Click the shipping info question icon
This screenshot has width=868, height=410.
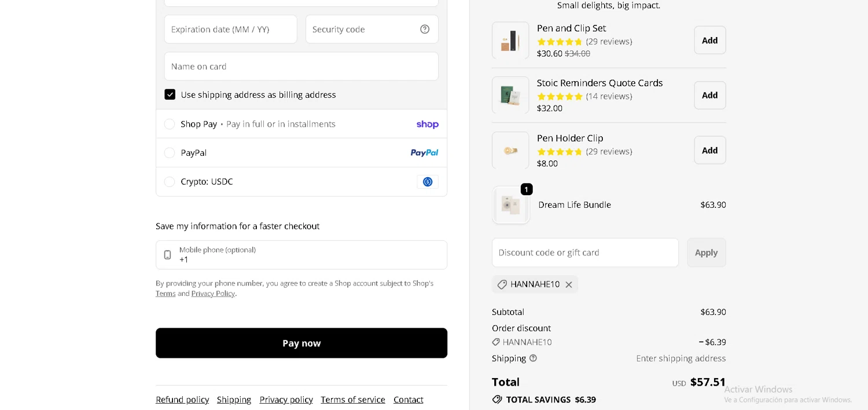(x=533, y=358)
